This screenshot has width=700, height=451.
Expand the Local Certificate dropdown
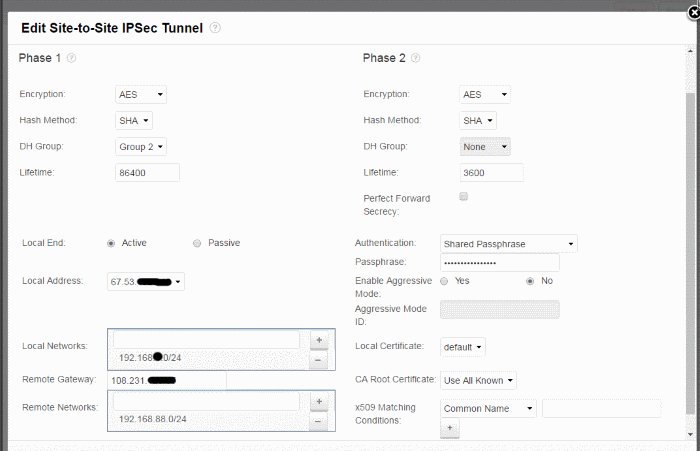click(463, 347)
